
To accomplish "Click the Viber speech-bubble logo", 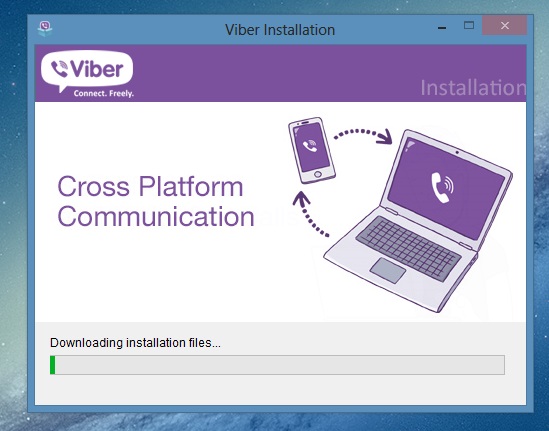I will [87, 71].
